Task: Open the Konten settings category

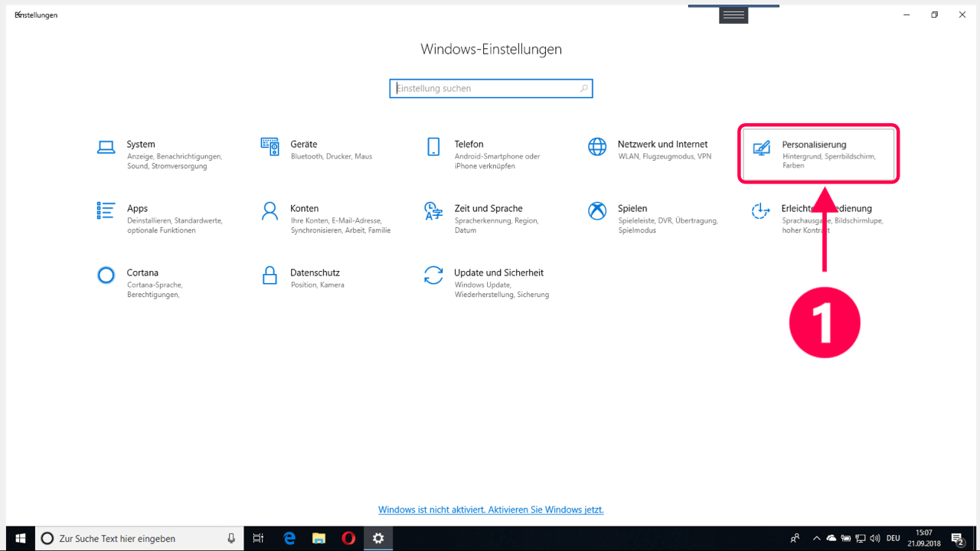Action: pyautogui.click(x=327, y=219)
